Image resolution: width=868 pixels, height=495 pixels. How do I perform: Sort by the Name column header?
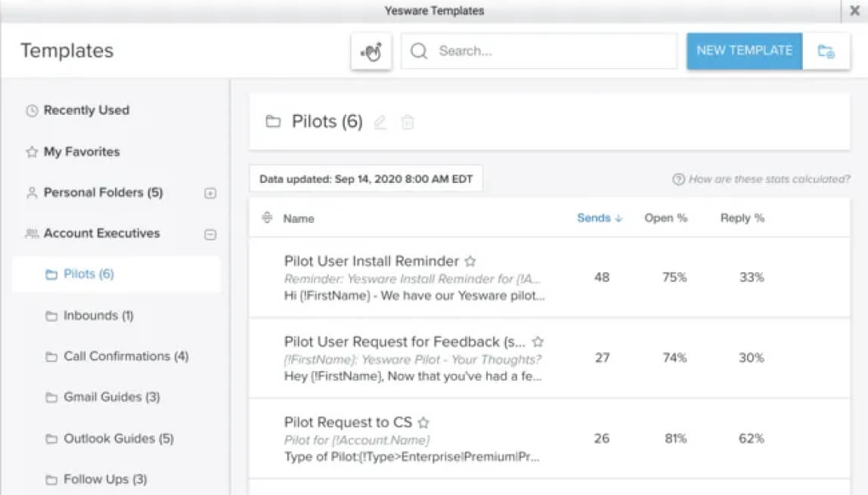pyautogui.click(x=299, y=218)
